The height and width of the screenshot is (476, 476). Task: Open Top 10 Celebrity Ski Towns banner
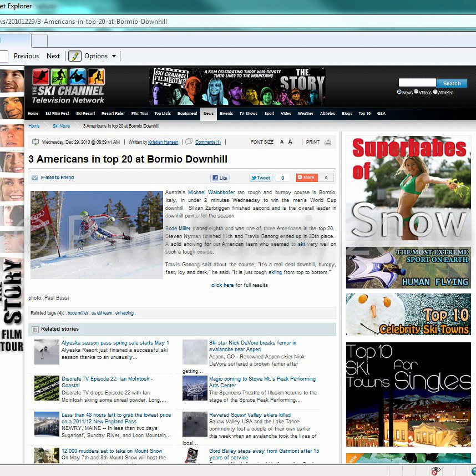(408, 314)
